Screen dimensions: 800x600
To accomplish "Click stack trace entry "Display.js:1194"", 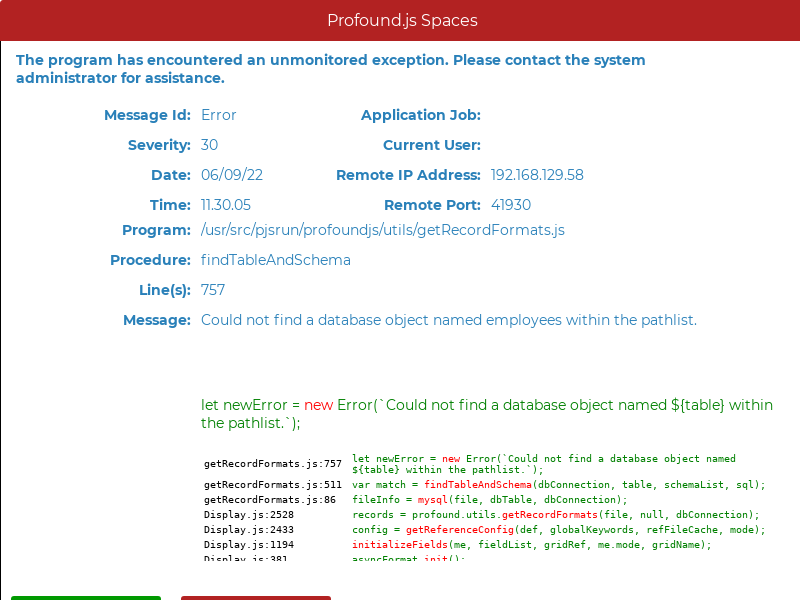I will 249,545.
